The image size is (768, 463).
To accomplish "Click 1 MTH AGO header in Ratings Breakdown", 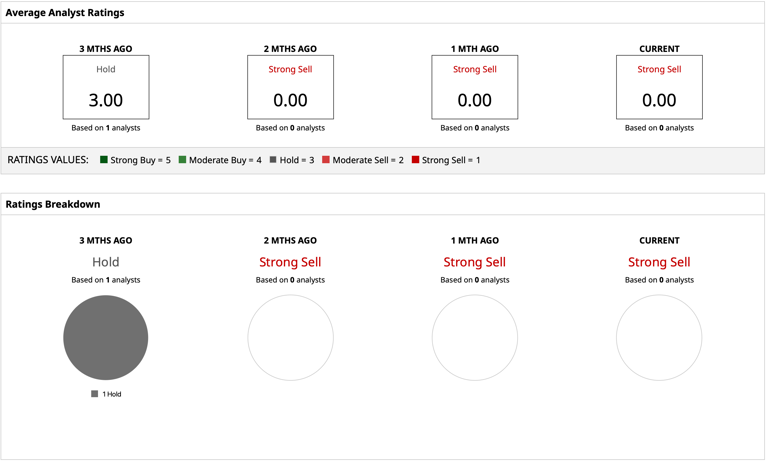I will pos(475,241).
